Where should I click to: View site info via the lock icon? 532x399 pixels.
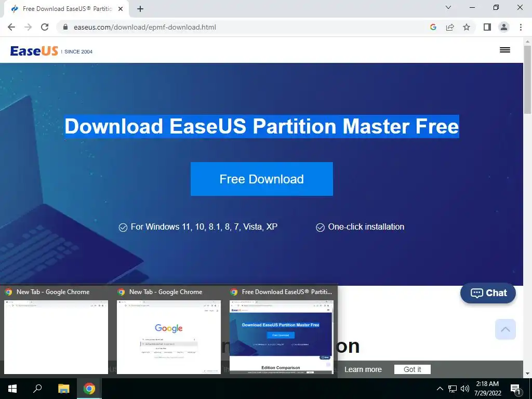point(65,27)
